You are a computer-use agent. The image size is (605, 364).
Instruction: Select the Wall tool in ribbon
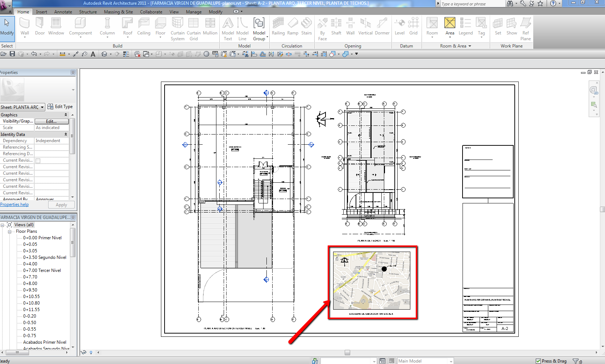25,26
